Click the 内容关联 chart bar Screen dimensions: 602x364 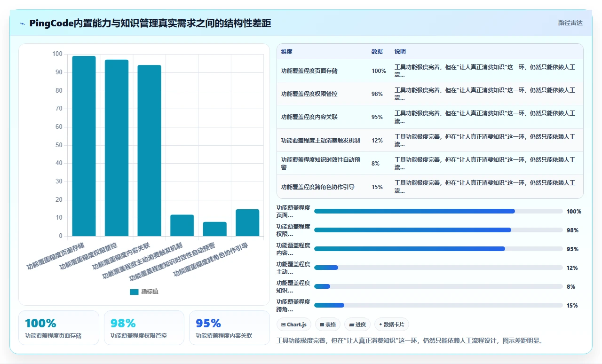tap(149, 150)
